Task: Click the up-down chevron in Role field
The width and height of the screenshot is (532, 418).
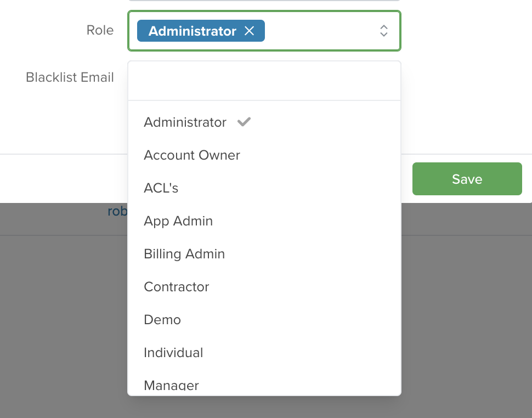Action: coord(384,31)
